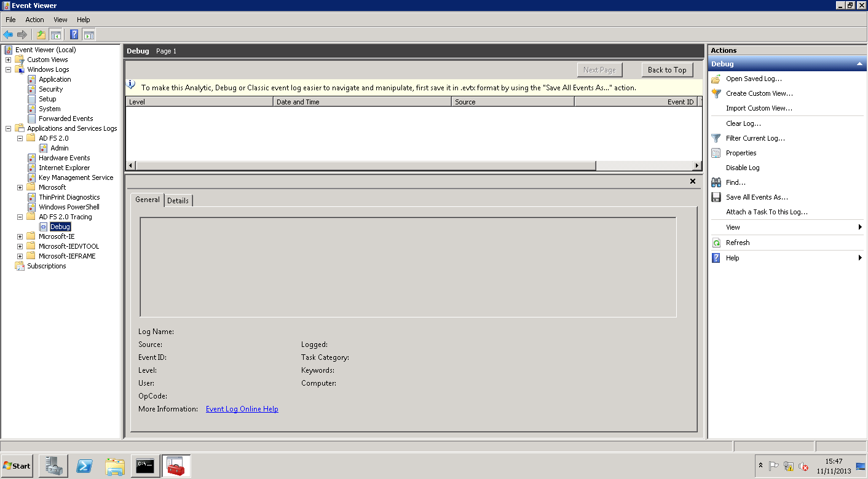868x479 pixels.
Task: Open Windows Explorer folder icon on the taskbar
Action: [x=115, y=466]
